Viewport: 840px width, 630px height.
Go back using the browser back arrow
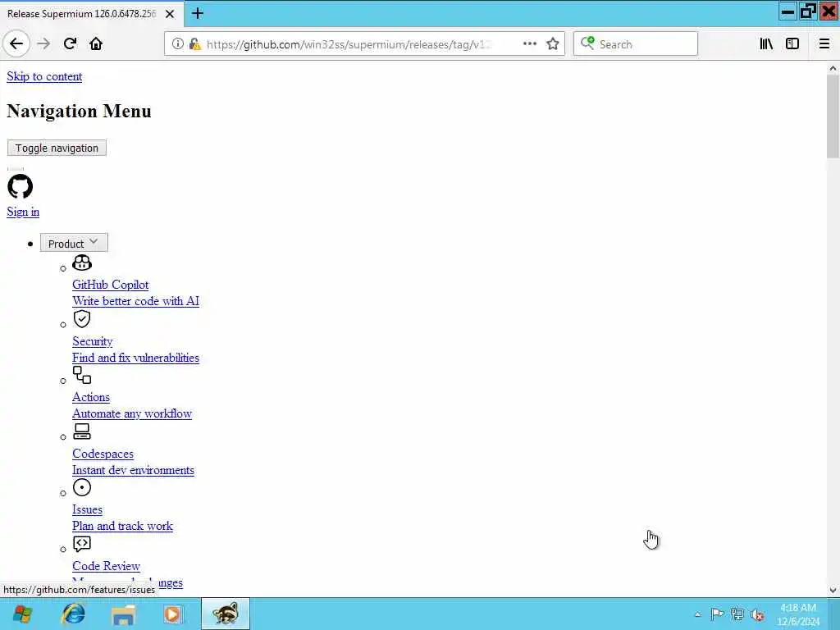click(x=16, y=44)
